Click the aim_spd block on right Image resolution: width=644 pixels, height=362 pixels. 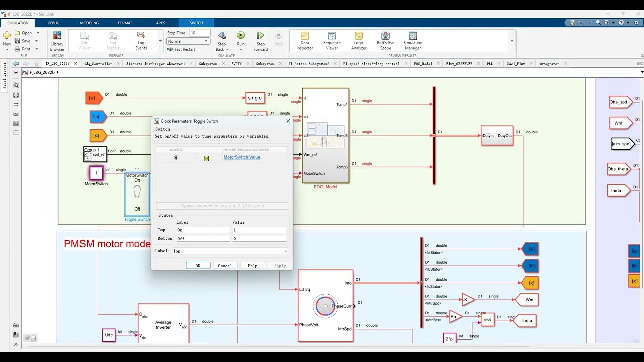[x=622, y=144]
